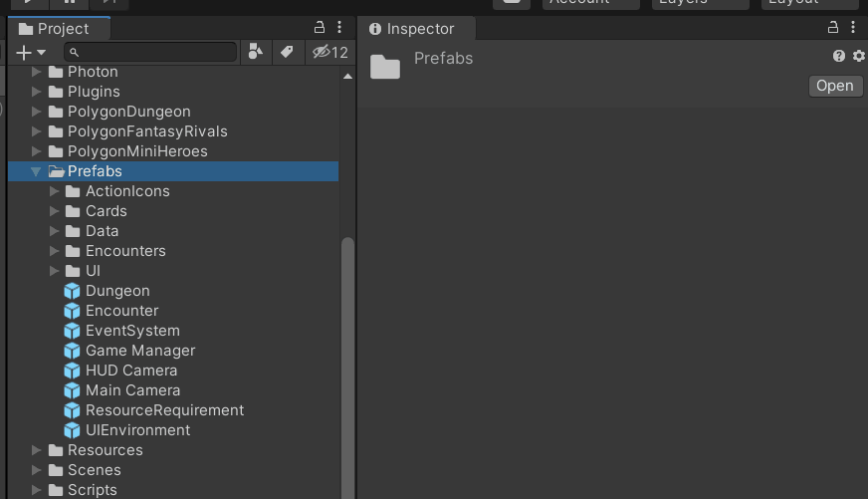Open the create asset dropdown arrow
The image size is (868, 499).
42,53
